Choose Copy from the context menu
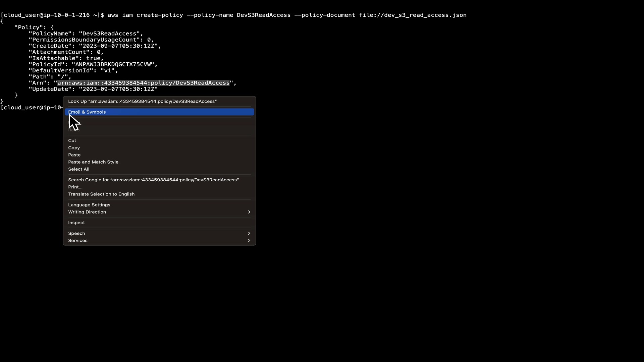Image resolution: width=644 pixels, height=362 pixels. click(74, 148)
